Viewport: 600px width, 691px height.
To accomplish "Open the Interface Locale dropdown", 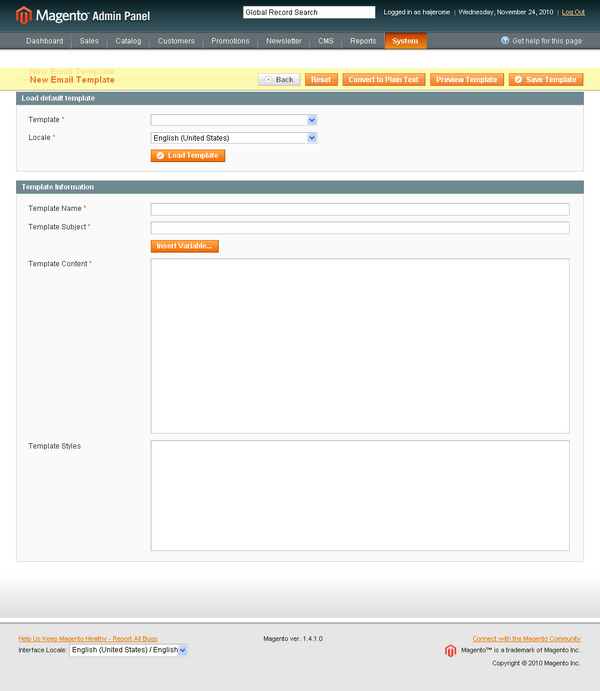I will tap(128, 650).
